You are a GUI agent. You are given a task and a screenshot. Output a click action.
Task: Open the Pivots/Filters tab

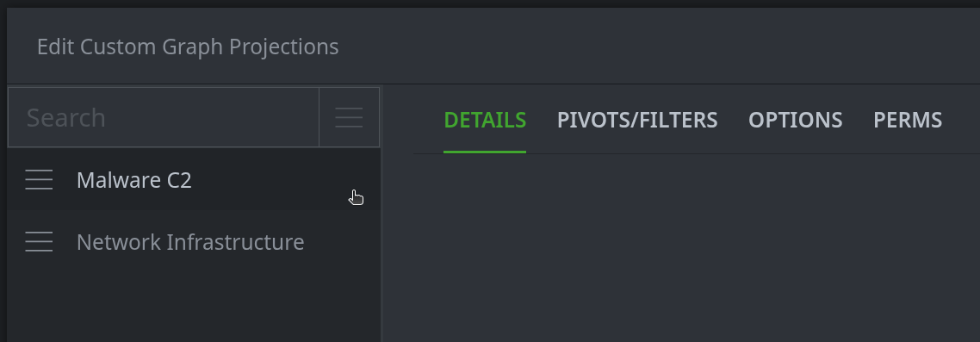point(637,120)
